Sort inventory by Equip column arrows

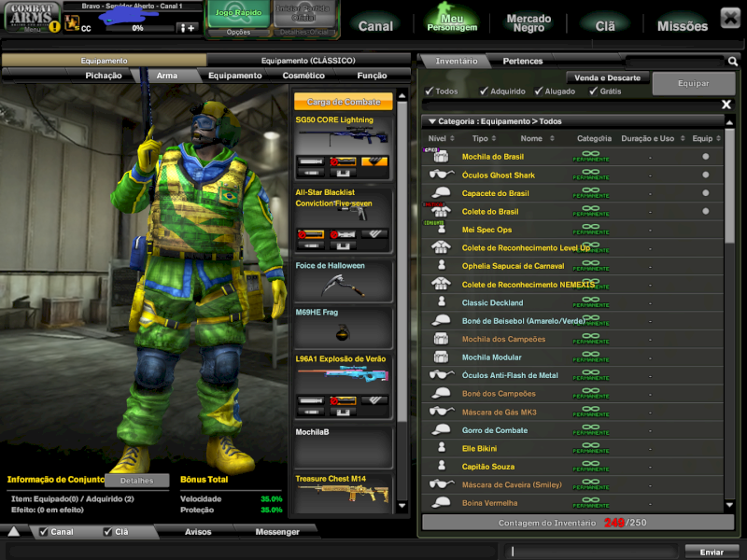coord(718,138)
